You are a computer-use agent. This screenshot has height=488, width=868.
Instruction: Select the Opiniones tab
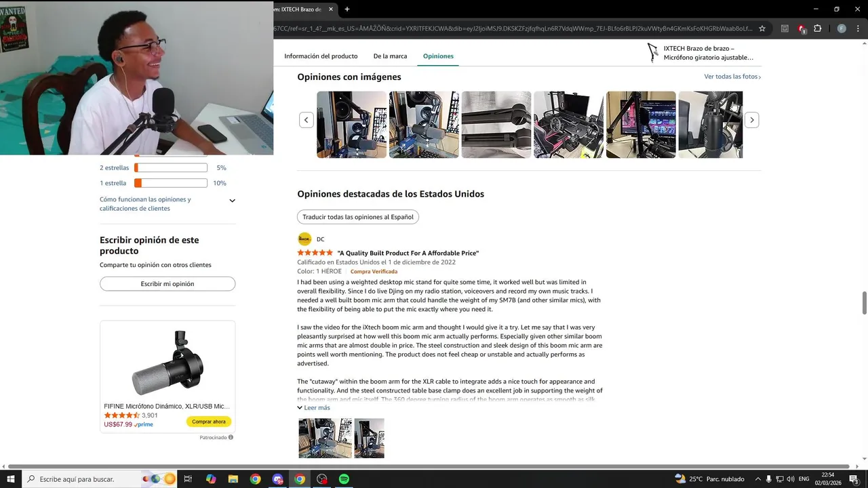point(438,56)
